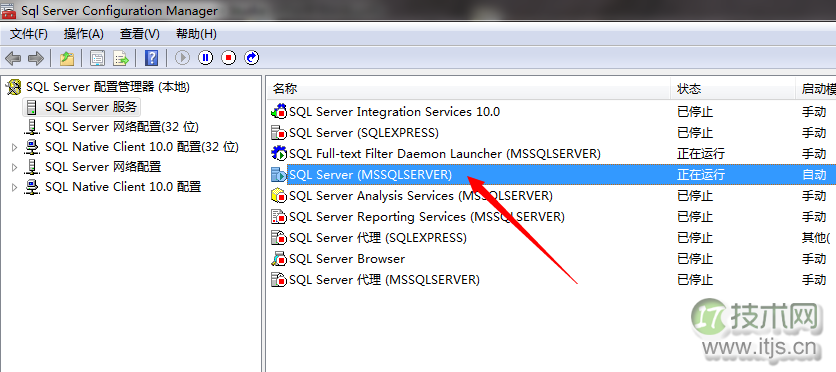Expand SQL Native Client 10.0 配置(32 位) node

[14, 148]
